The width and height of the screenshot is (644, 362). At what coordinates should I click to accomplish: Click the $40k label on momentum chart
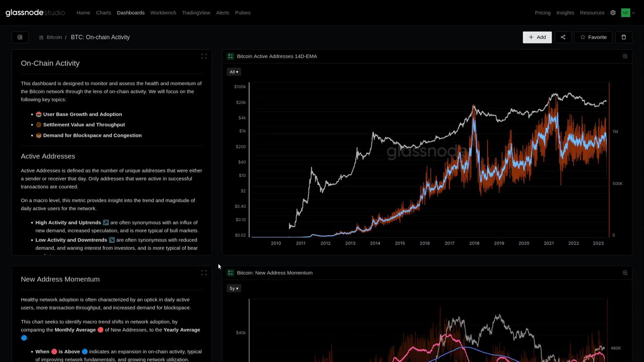240,333
